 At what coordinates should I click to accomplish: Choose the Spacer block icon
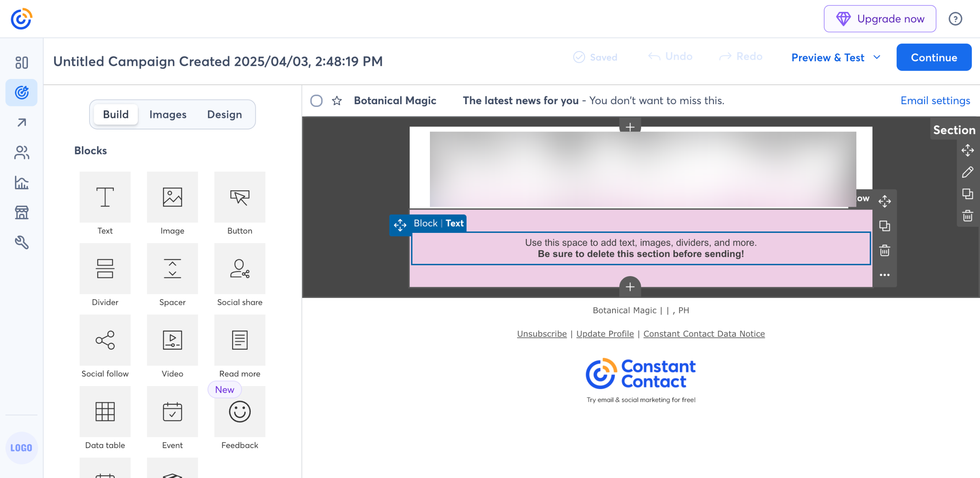[172, 268]
